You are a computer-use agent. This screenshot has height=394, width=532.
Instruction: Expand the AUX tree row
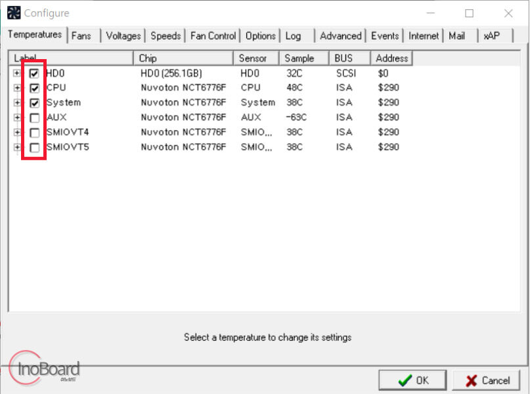(16, 118)
